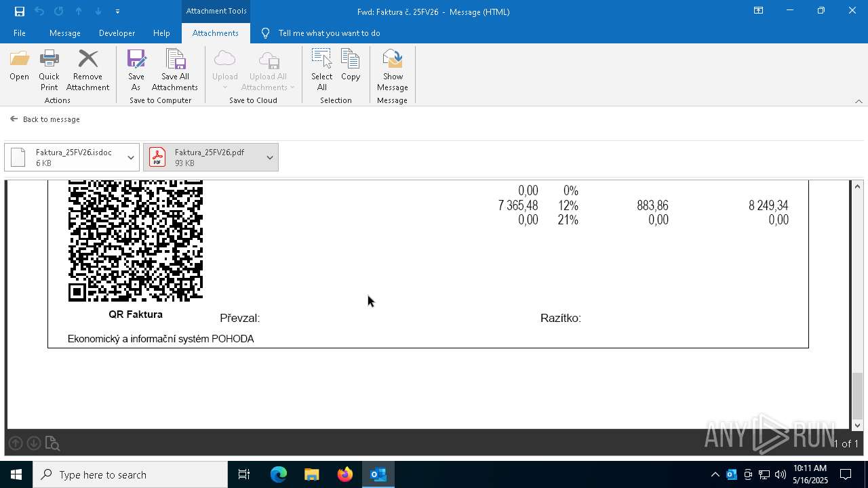The width and height of the screenshot is (868, 488).
Task: Switch to the Help tab
Action: (x=161, y=33)
